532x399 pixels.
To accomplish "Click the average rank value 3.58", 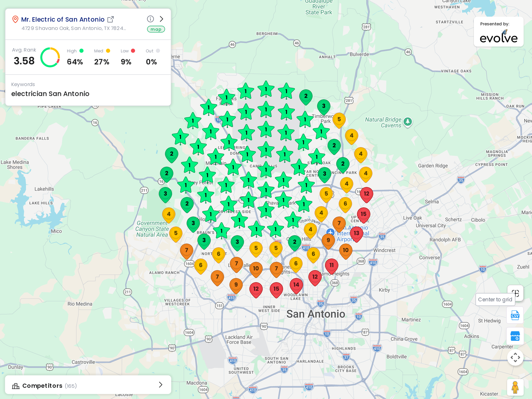I will pos(24,61).
